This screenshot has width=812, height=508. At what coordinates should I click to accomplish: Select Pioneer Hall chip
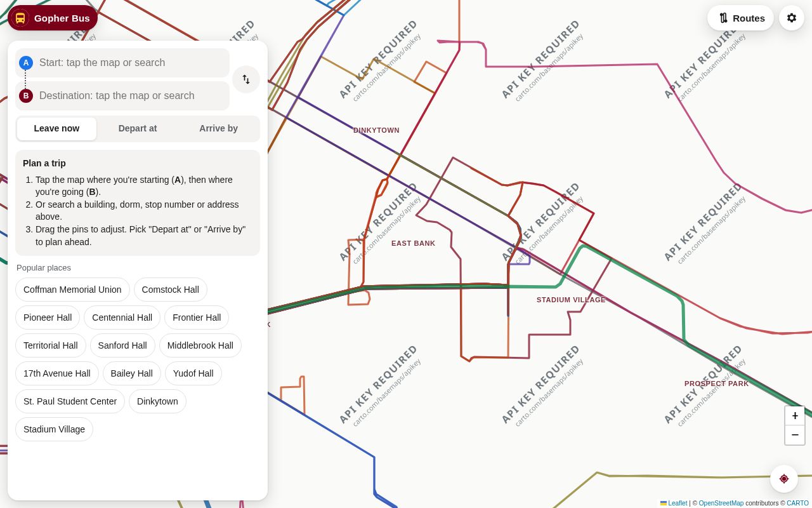click(48, 317)
